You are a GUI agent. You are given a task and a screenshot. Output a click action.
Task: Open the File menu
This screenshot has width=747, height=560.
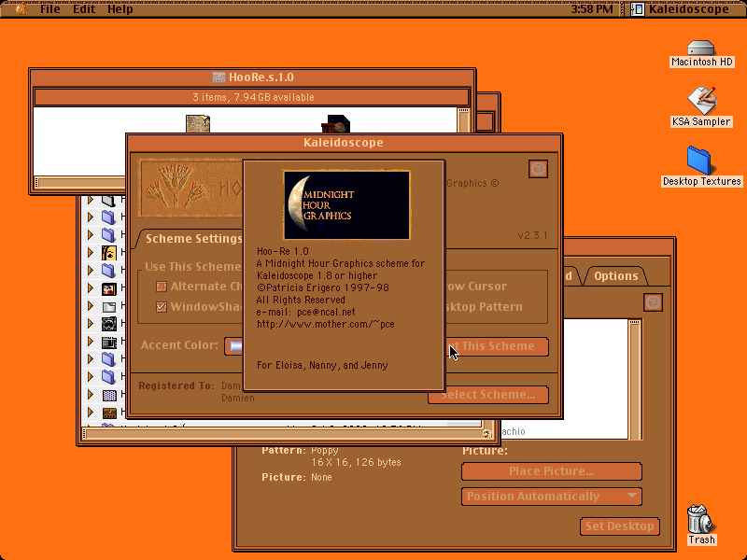click(50, 9)
